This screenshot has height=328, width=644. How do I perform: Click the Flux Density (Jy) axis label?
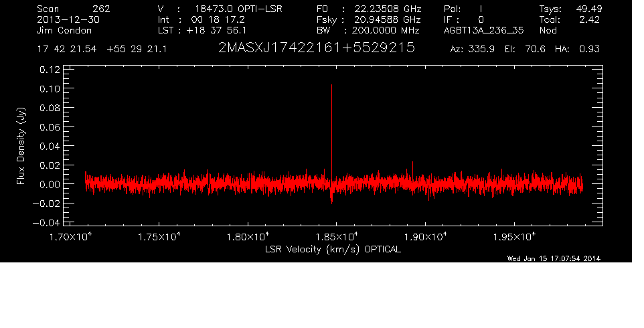[21, 146]
